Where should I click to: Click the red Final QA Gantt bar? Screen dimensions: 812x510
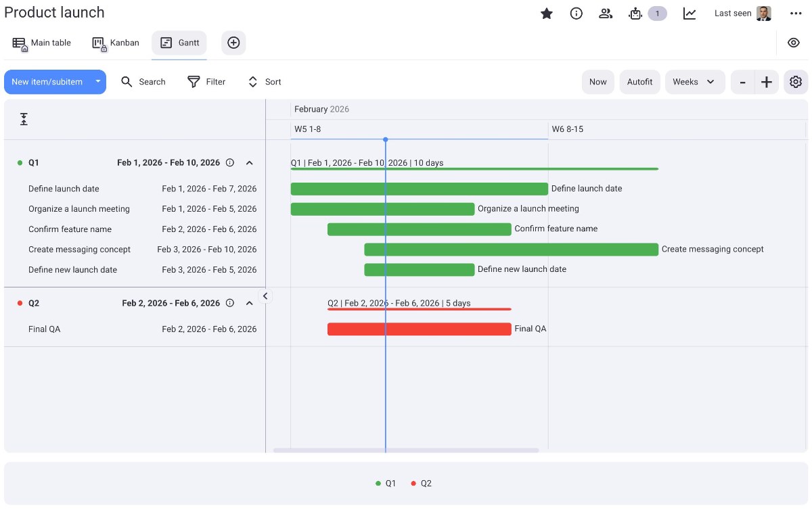tap(419, 329)
